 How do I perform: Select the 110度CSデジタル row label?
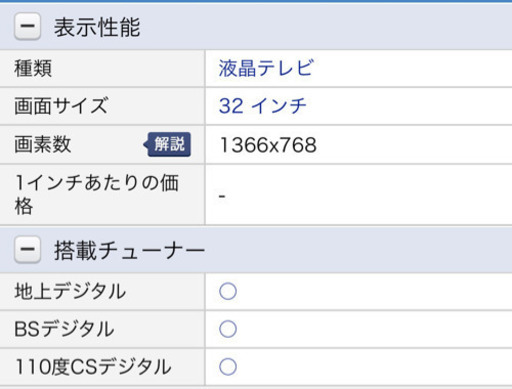93,367
